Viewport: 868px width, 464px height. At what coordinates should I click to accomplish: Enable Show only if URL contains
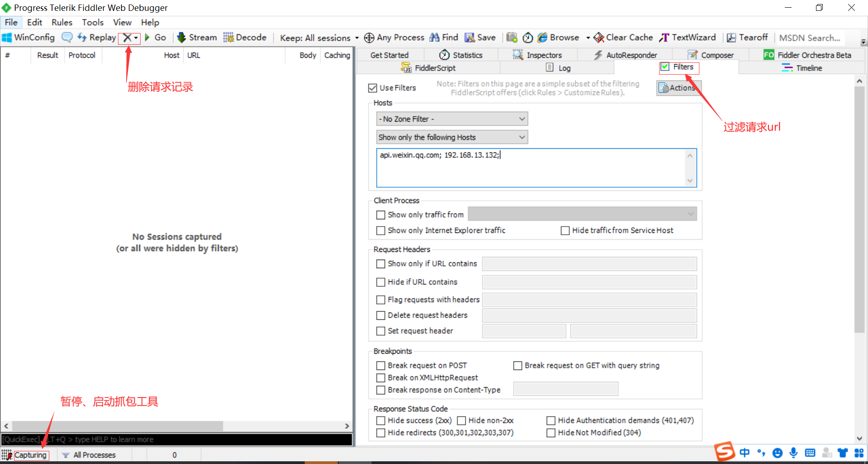click(381, 264)
